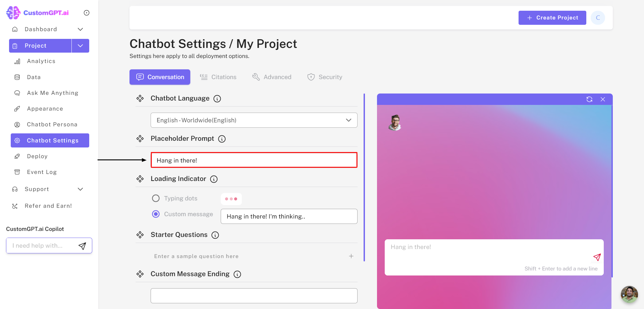Image resolution: width=644 pixels, height=309 pixels.
Task: Click the Starter Questions section icon
Action: pyautogui.click(x=140, y=235)
